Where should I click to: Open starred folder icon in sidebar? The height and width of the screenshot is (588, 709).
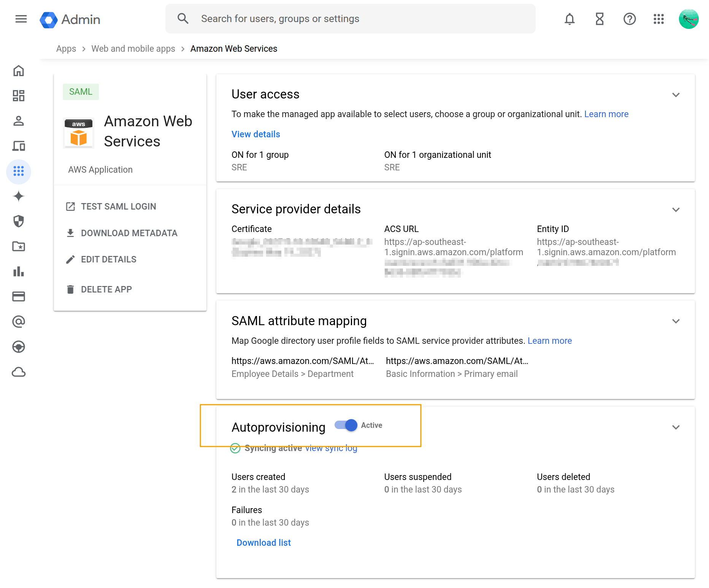pos(19,246)
